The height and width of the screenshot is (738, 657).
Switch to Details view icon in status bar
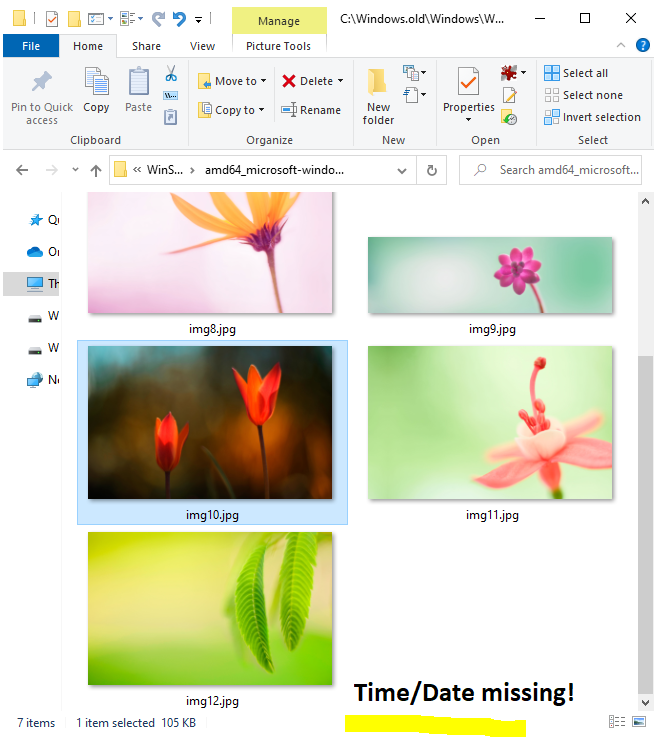pyautogui.click(x=617, y=722)
